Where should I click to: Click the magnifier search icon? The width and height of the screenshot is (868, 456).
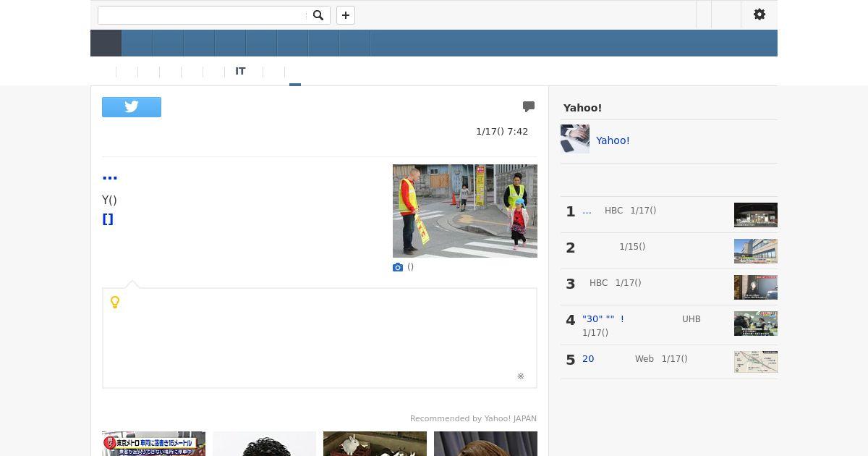(x=318, y=15)
